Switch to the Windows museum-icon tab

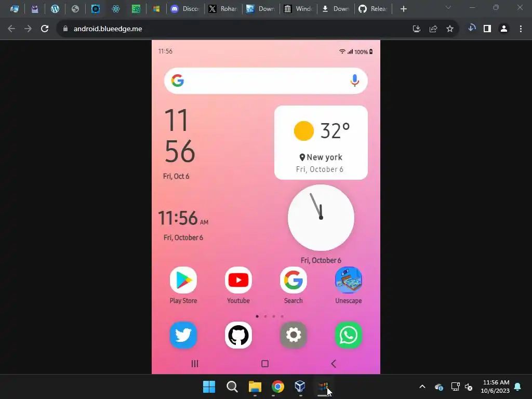tap(298, 9)
